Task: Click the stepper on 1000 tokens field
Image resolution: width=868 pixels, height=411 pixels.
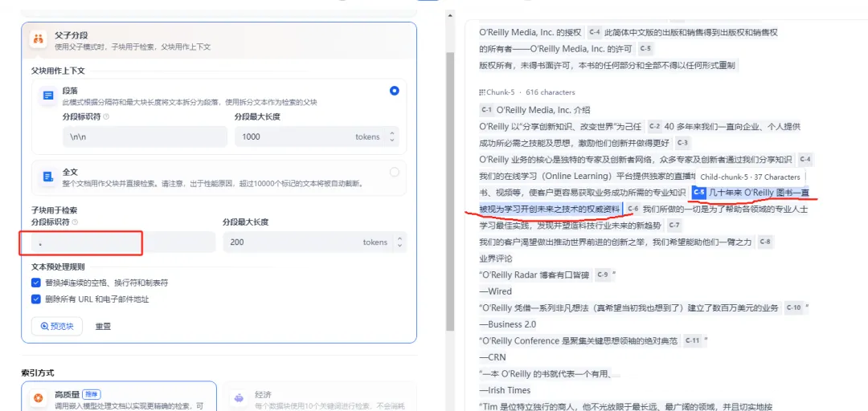Action: coord(392,136)
